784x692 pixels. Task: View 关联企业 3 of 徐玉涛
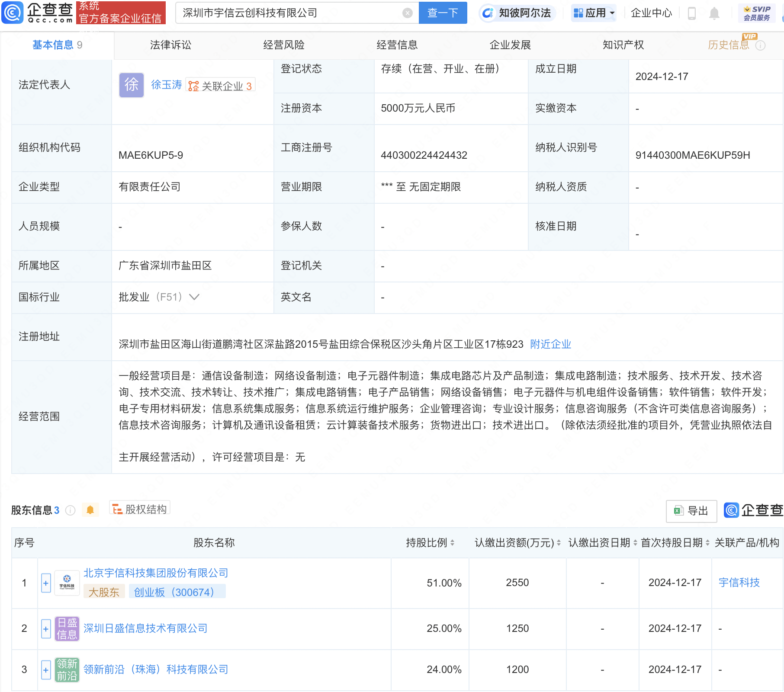coord(220,85)
